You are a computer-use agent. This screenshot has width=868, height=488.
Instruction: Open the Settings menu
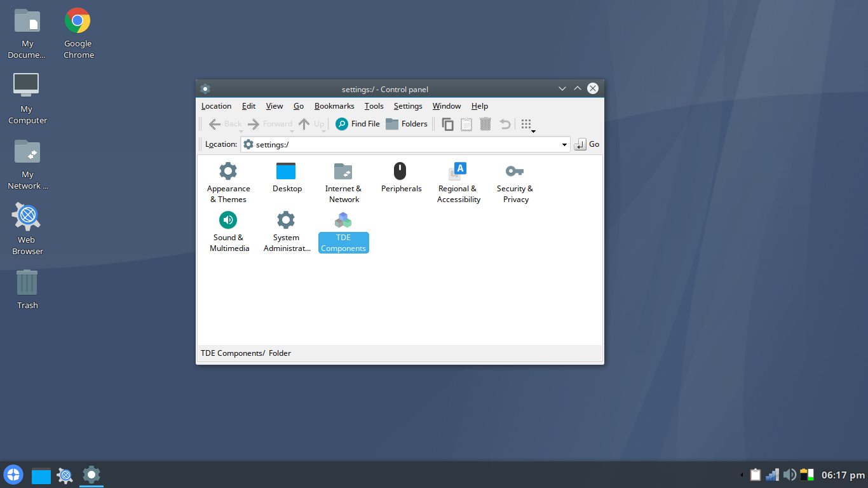408,106
